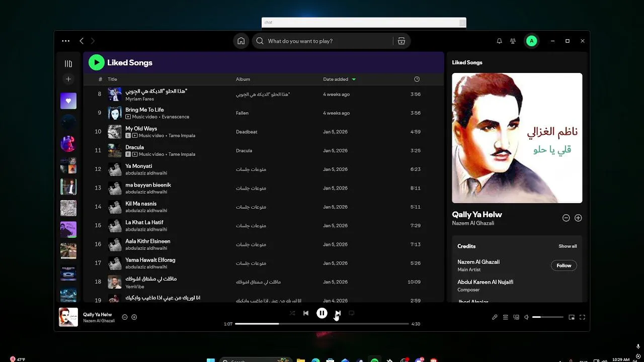644x362 pixels.
Task: Click the microphone icon in the system tray
Action: [638, 347]
